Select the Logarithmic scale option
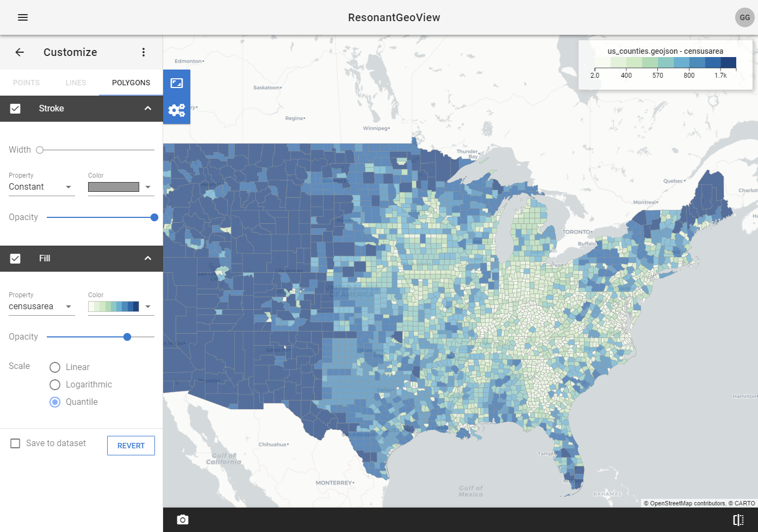The height and width of the screenshot is (532, 758). point(55,385)
